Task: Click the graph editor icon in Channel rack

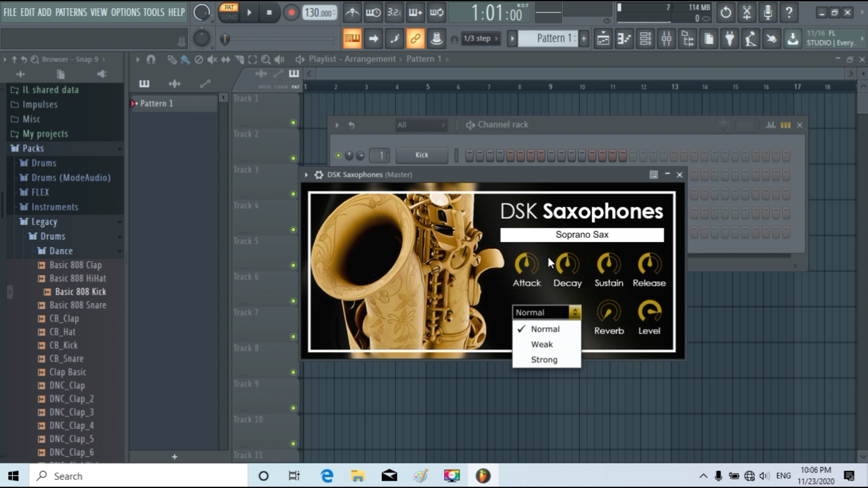Action: point(770,125)
